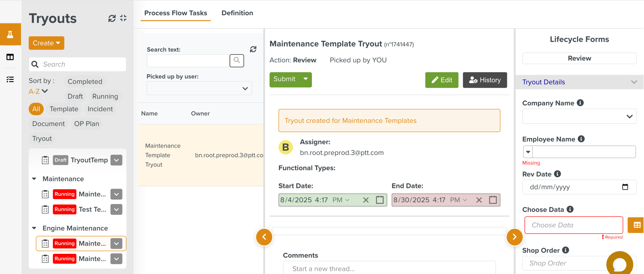Click the search magnifier button for Search text
Image resolution: width=644 pixels, height=274 pixels.
click(x=236, y=61)
